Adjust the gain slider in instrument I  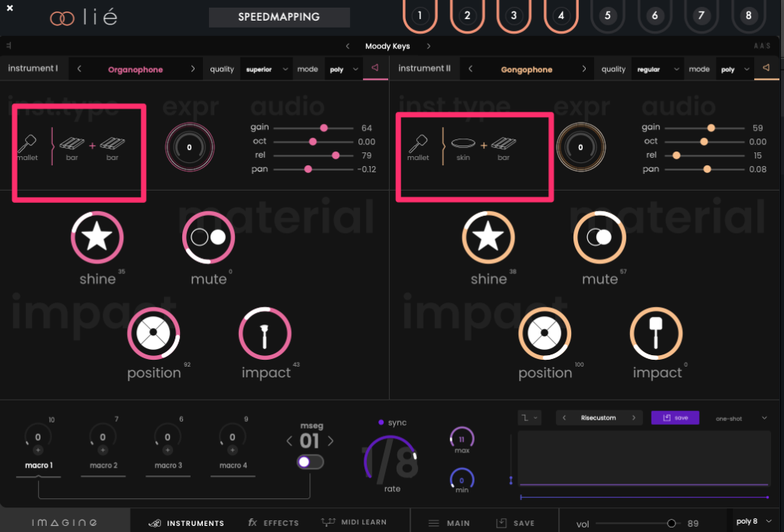324,128
